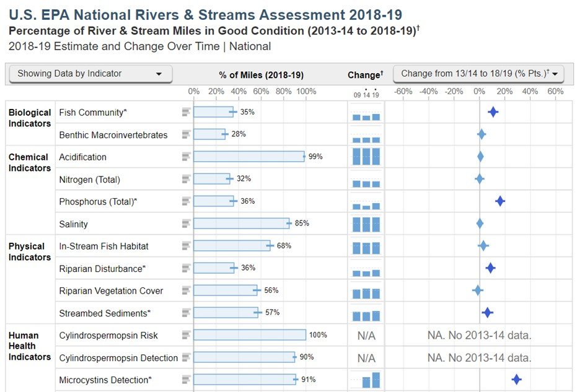This screenshot has width=580, height=392.
Task: Click the detail icon next to Microcystins Detection
Action: (x=186, y=380)
